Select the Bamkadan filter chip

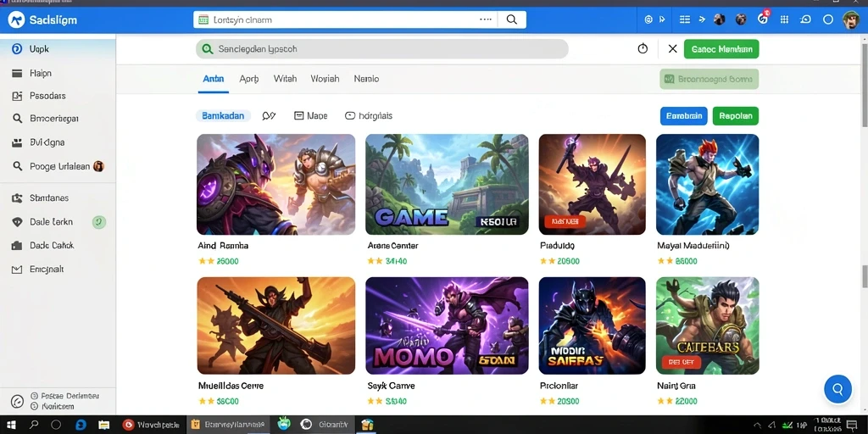click(223, 115)
